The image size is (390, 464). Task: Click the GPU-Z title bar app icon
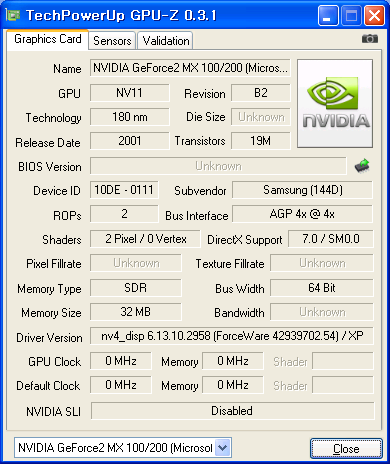[13, 15]
